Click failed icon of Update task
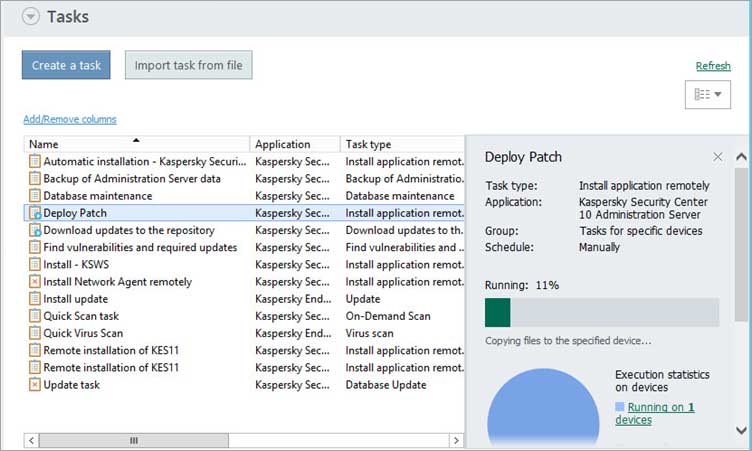Image resolution: width=752 pixels, height=451 pixels. tap(35, 385)
